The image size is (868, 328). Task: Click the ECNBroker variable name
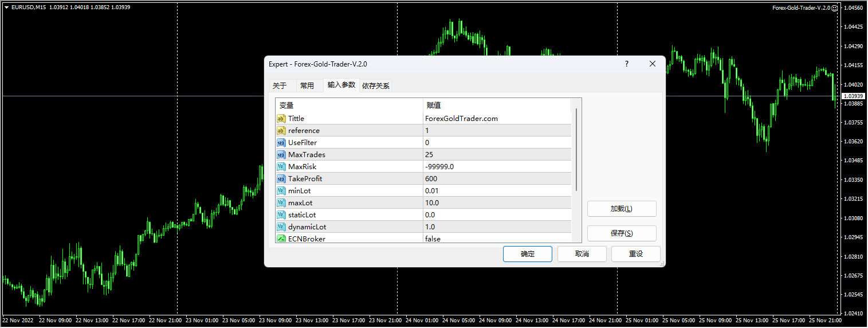(307, 239)
